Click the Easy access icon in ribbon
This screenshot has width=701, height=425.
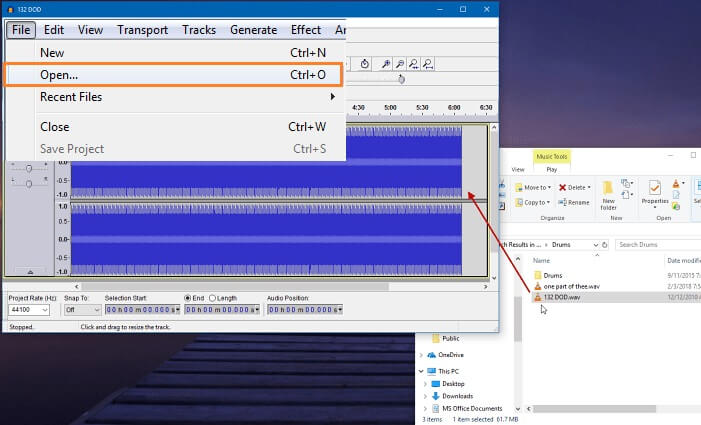[x=627, y=195]
